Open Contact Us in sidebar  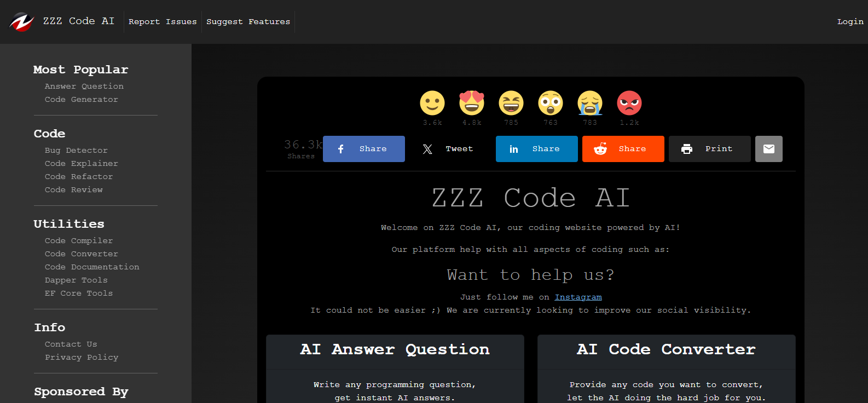pos(71,344)
